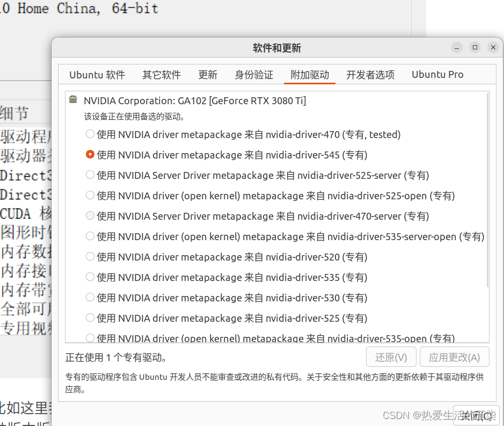Select the nvidia-driver-525-open kernel driver

[x=90, y=195]
